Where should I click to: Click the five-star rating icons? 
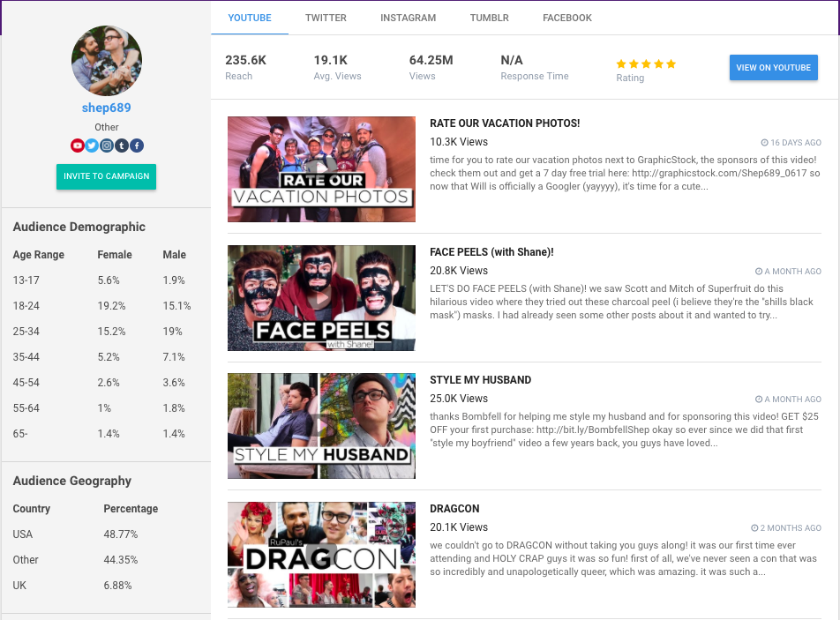646,64
